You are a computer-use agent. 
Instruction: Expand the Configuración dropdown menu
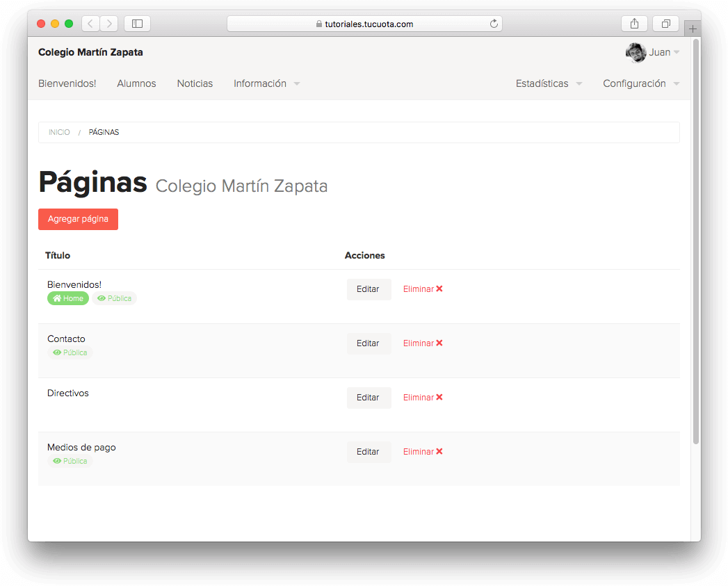(640, 83)
